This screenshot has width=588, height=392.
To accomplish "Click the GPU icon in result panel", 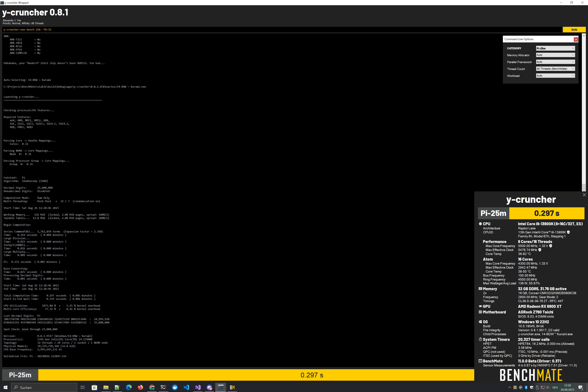I will point(480,306).
